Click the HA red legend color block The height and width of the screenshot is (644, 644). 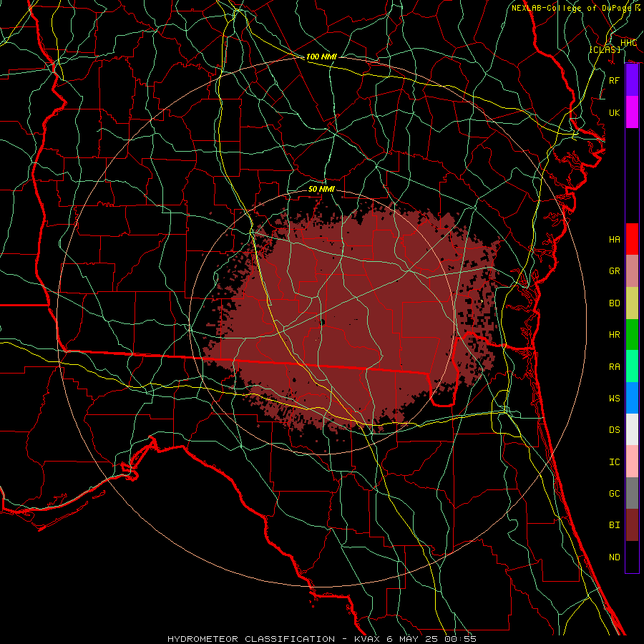coord(632,239)
